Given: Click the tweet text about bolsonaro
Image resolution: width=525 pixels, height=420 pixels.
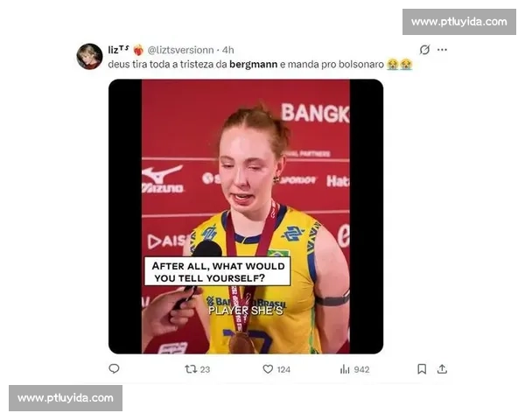Looking at the screenshot, I should [x=260, y=64].
